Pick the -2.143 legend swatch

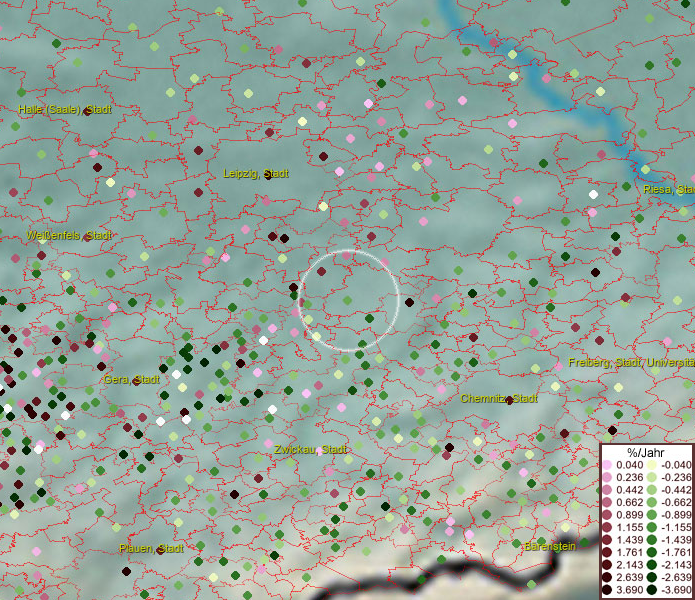pyautogui.click(x=652, y=565)
